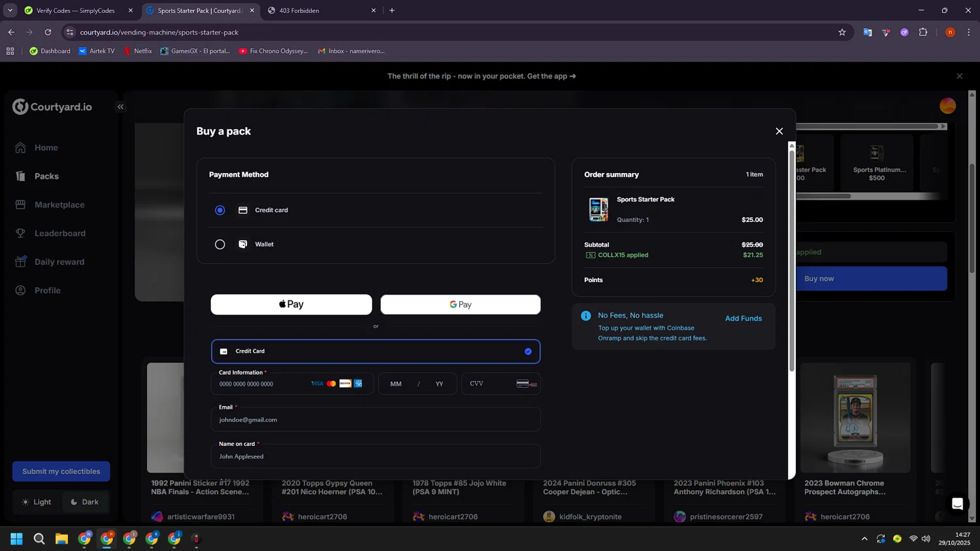Open Home in sidebar
Image resolution: width=980 pixels, height=551 pixels.
(x=46, y=148)
